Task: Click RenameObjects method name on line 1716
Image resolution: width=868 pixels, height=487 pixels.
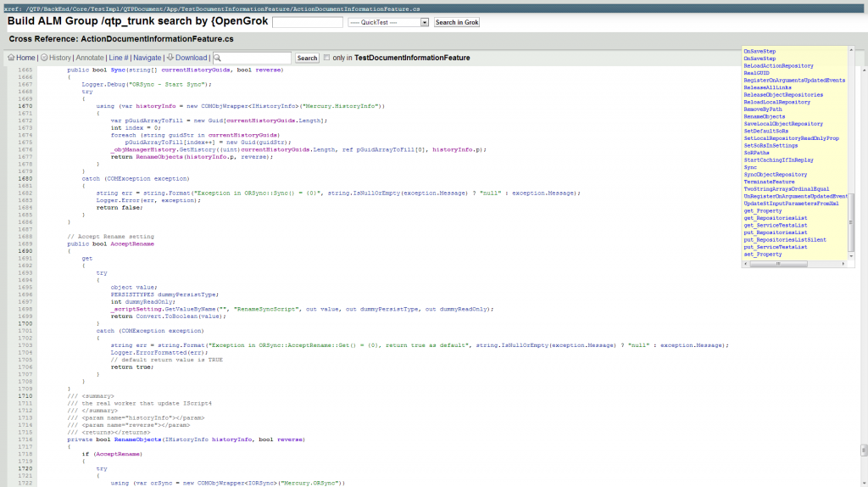Action: [137, 439]
